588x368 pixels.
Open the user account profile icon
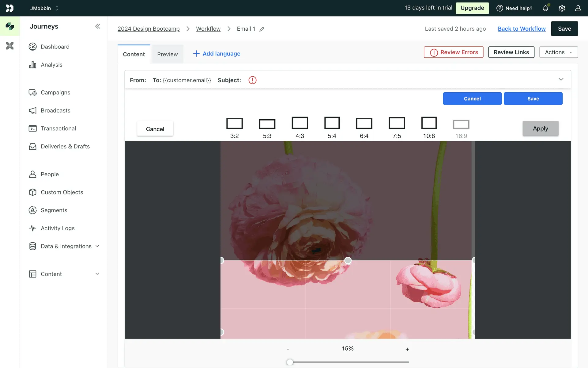pos(578,8)
